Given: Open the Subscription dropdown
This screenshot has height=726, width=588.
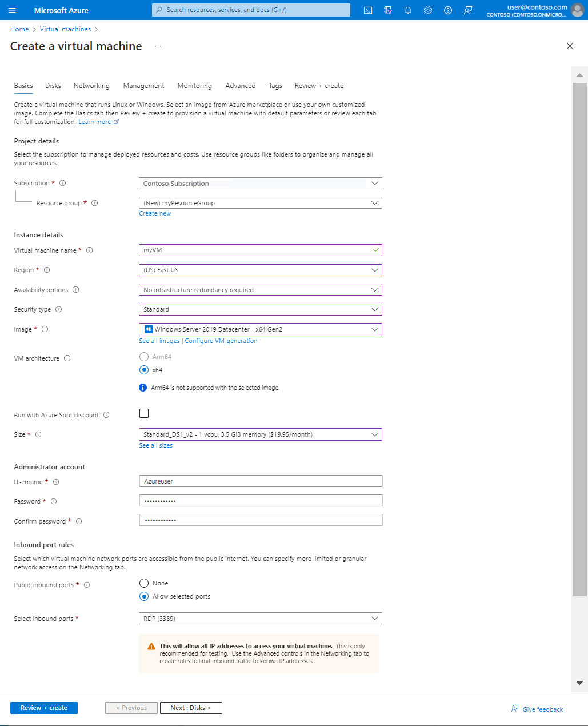Looking at the screenshot, I should click(261, 184).
